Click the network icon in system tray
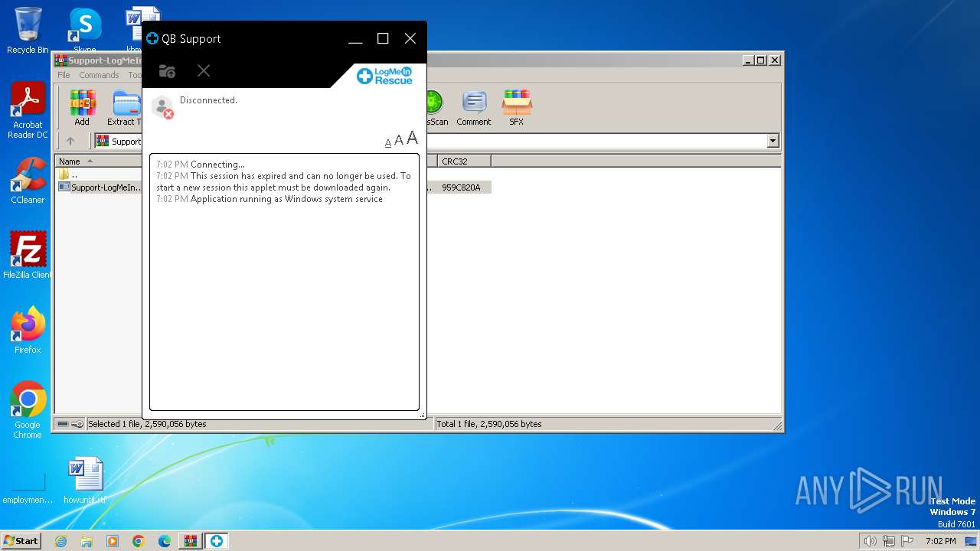The height and width of the screenshot is (551, 980). pos(889,541)
